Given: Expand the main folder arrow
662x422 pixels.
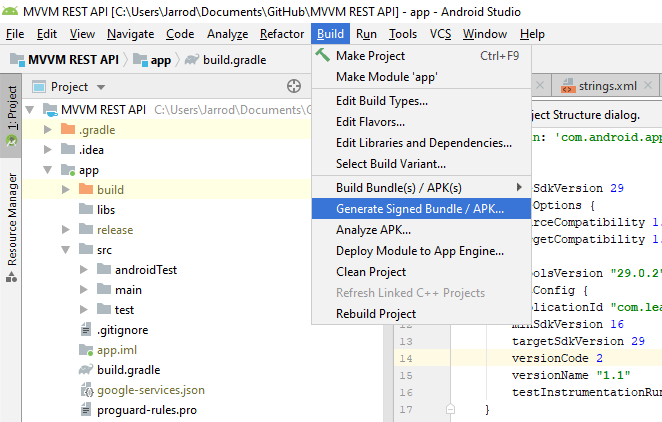Looking at the screenshot, I should click(x=84, y=289).
